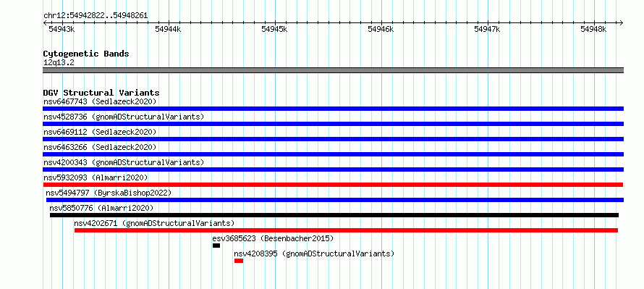The image size is (644, 289).
Task: Select the small black esv3685623 feature
Action: click(216, 246)
